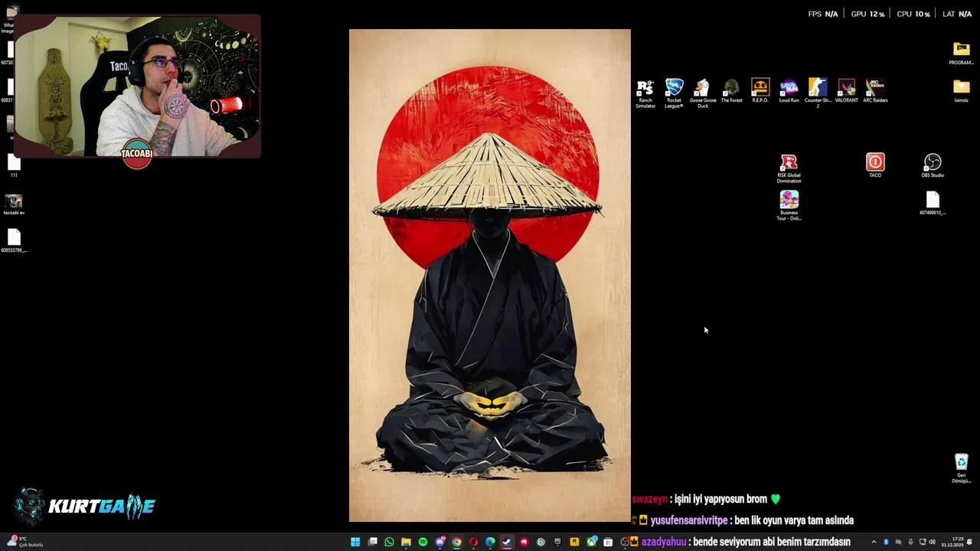Launch VALORANT from the desktop
Screen dimensions: 980x551
click(x=847, y=91)
